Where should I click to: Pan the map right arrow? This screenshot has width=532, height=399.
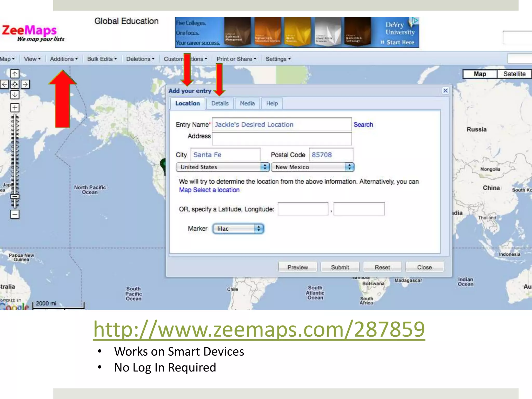[x=25, y=84]
